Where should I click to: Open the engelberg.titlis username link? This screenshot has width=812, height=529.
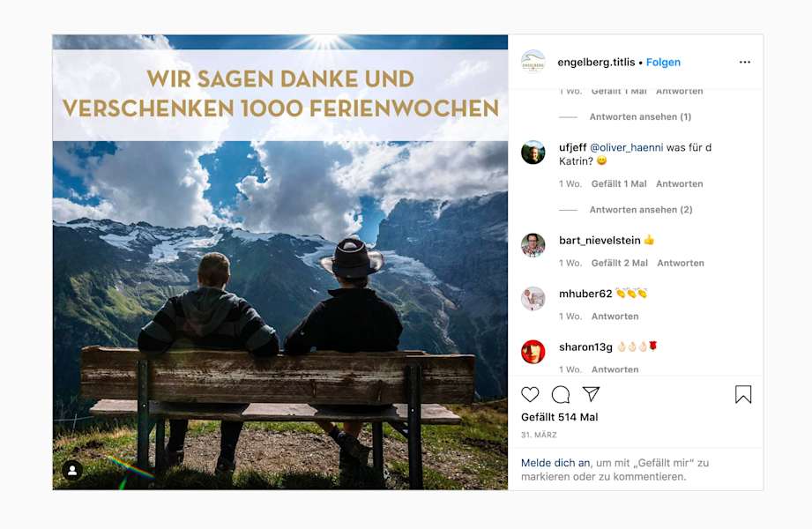click(x=596, y=63)
